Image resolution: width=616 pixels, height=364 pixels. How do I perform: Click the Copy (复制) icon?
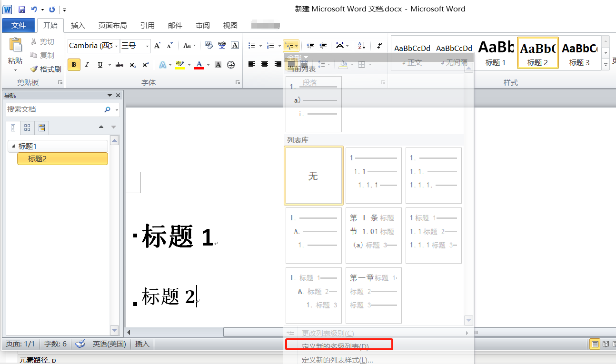click(34, 55)
